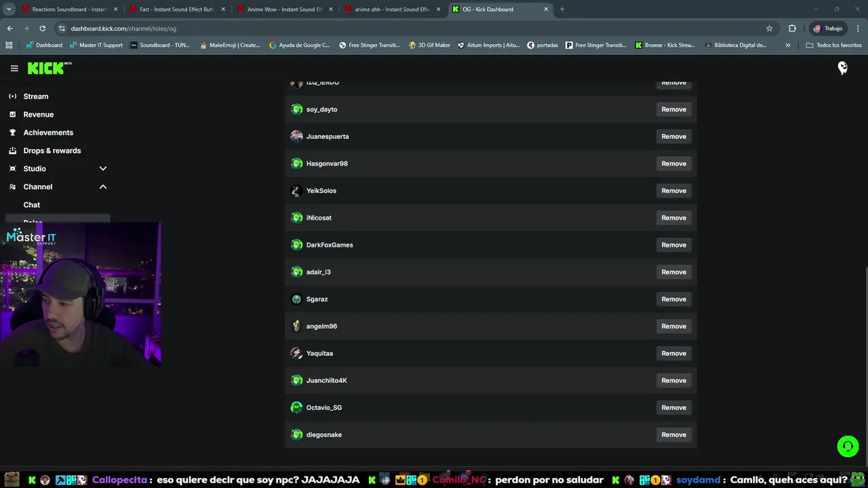Open the Trabajo profile menu
The width and height of the screenshot is (868, 488).
coord(828,28)
